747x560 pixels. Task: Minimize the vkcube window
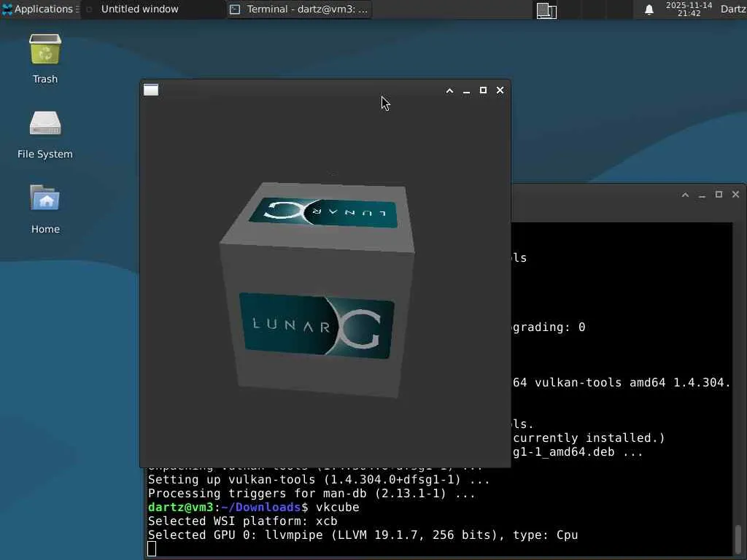point(466,90)
